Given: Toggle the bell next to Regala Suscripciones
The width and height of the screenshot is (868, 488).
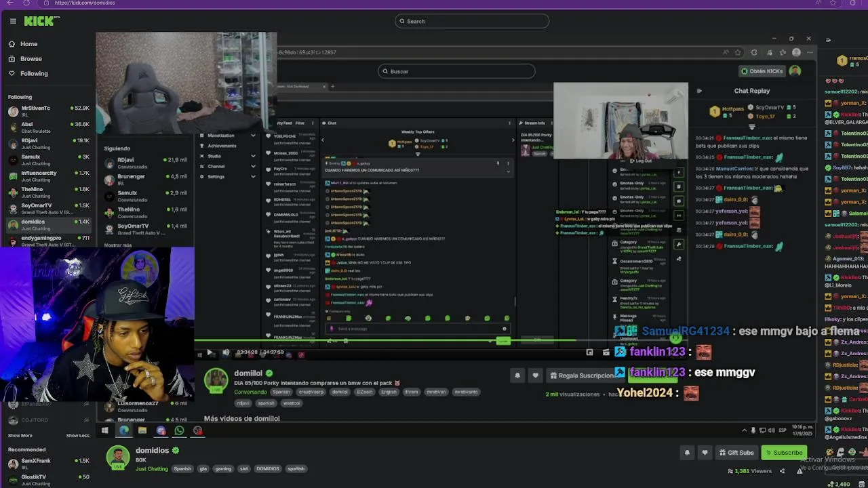Looking at the screenshot, I should click(517, 375).
